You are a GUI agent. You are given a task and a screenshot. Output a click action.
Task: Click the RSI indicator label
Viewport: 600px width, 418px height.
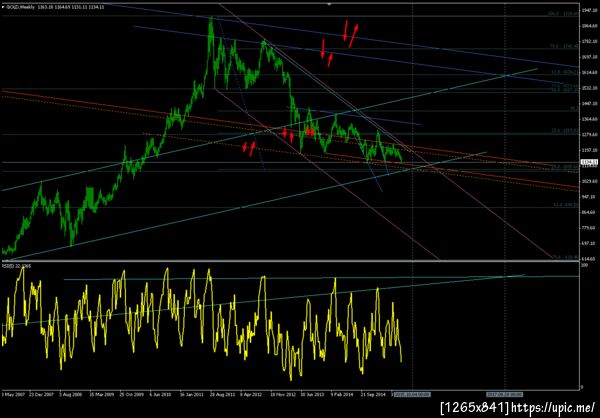pos(16,266)
